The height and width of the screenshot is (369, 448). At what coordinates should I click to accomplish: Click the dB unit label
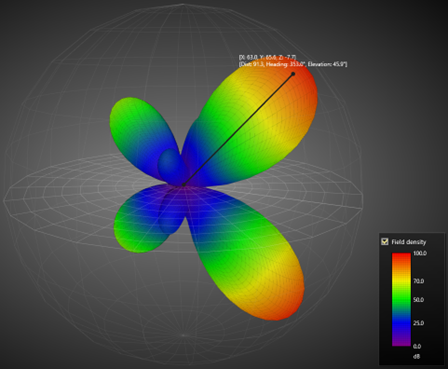(417, 356)
